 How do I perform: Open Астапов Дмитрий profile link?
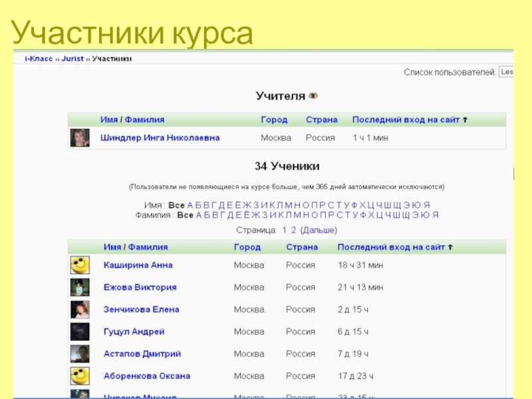(142, 354)
